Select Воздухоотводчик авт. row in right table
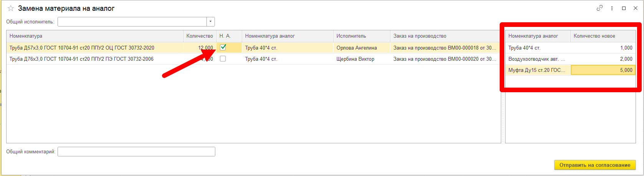Image resolution: width=644 pixels, height=176 pixels. (x=538, y=59)
